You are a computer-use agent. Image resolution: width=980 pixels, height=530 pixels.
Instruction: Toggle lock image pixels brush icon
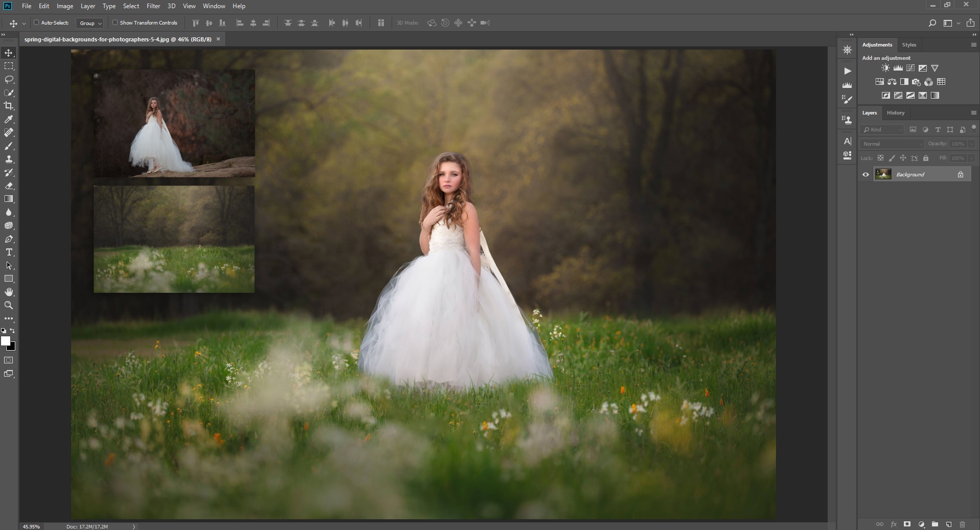(x=892, y=158)
